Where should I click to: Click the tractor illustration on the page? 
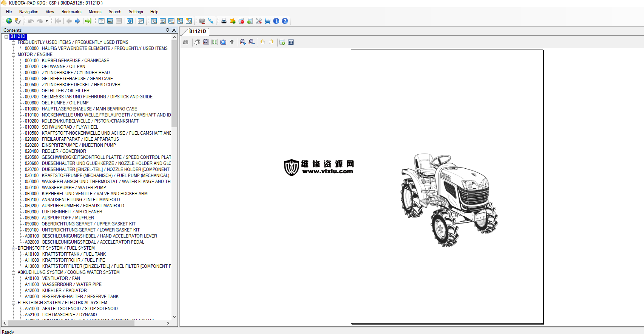(449, 200)
